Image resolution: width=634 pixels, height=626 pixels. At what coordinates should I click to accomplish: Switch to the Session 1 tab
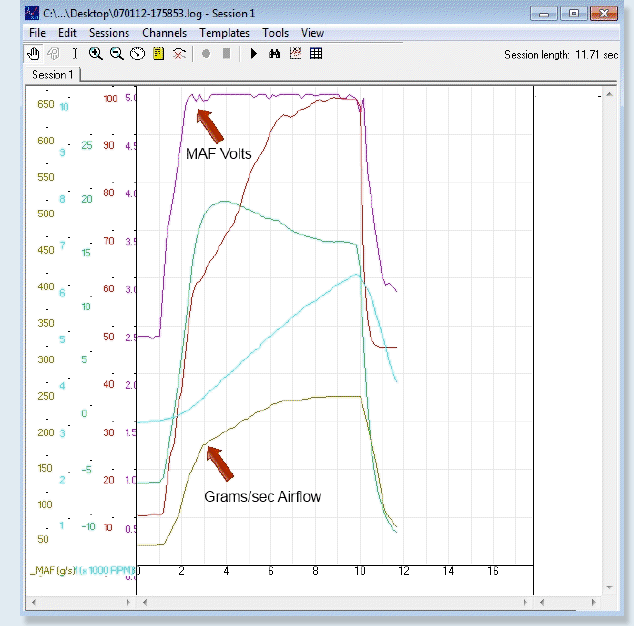tap(53, 75)
